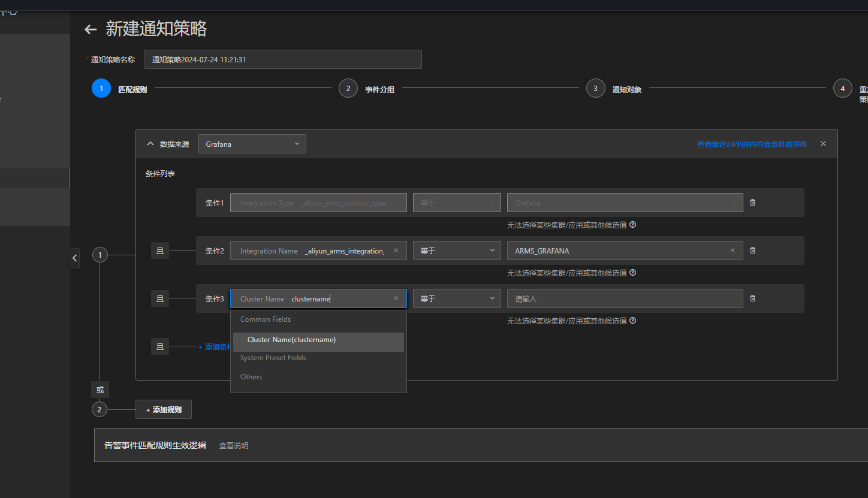Click the Cluster Name field in 条件3
Viewport: 868px width, 498px height.
coord(318,298)
